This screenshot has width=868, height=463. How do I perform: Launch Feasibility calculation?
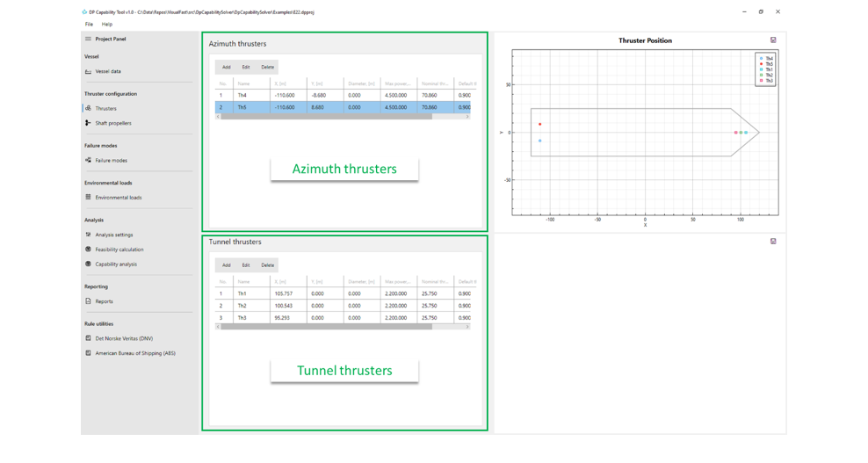click(119, 250)
